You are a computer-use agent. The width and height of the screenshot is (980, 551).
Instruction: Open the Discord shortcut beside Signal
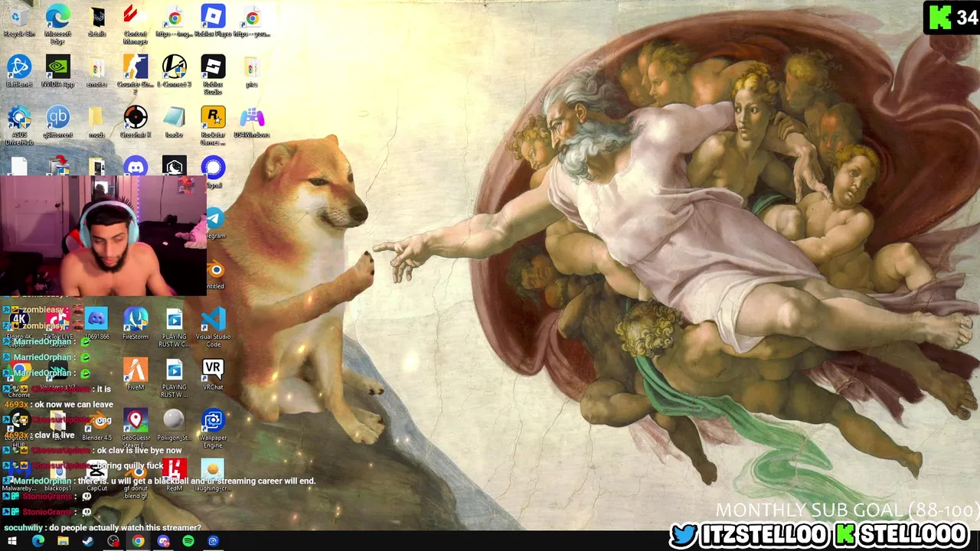(136, 167)
